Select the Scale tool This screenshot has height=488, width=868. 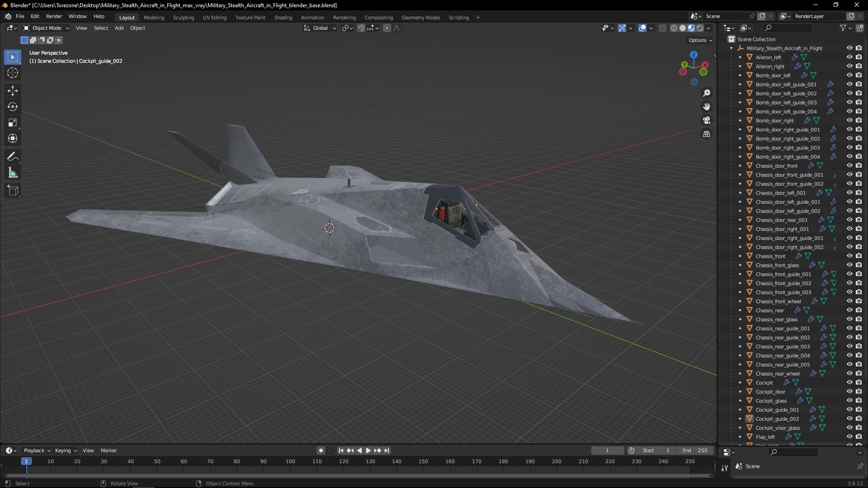pyautogui.click(x=13, y=122)
